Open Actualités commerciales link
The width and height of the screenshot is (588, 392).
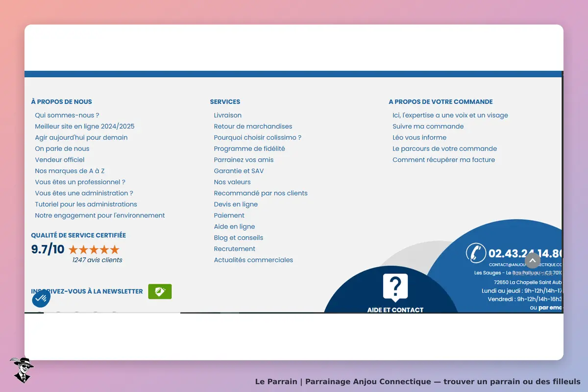pyautogui.click(x=254, y=260)
